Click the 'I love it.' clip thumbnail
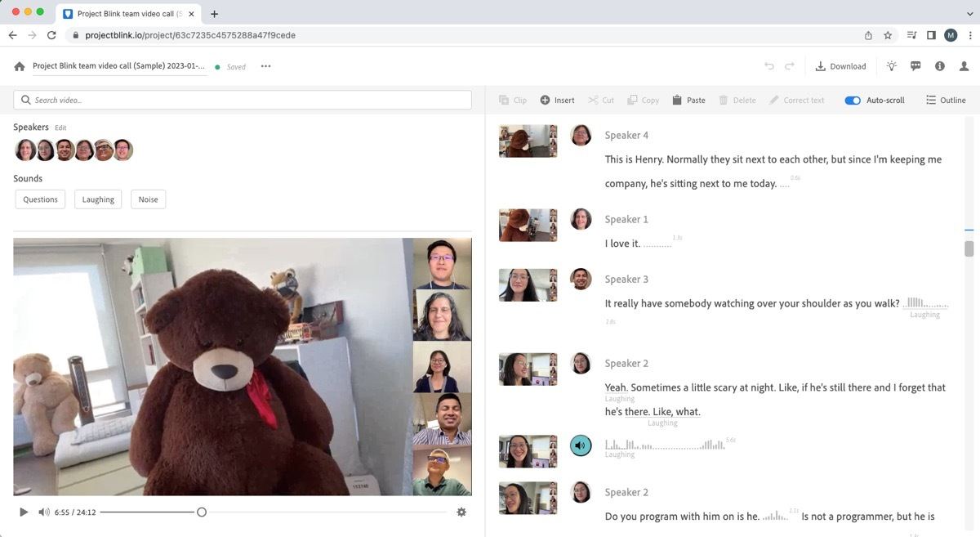The width and height of the screenshot is (980, 537). tap(528, 225)
